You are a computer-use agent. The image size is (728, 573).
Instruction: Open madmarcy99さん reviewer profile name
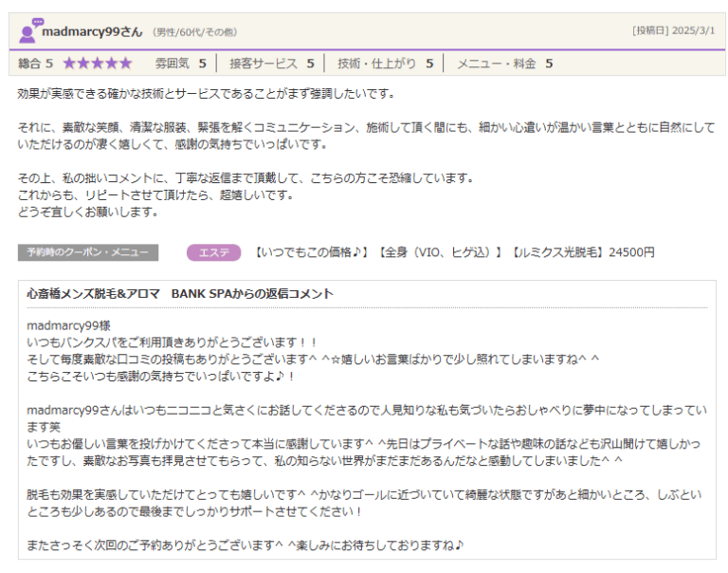click(92, 31)
